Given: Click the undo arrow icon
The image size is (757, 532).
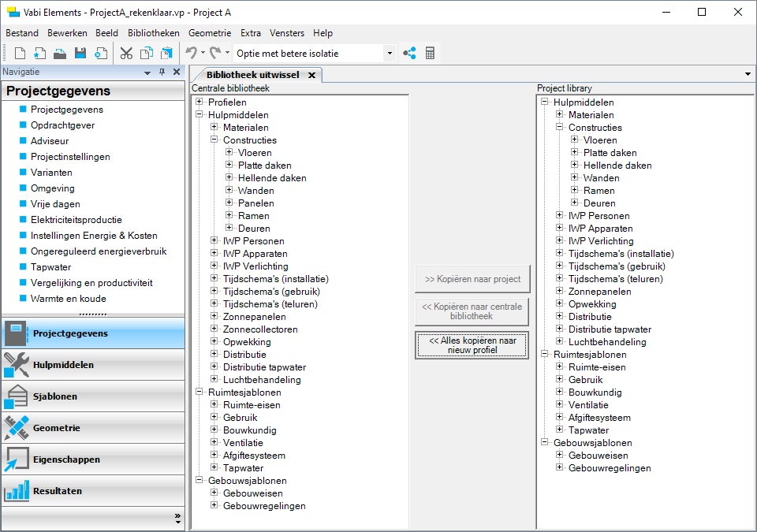Looking at the screenshot, I should tap(191, 54).
